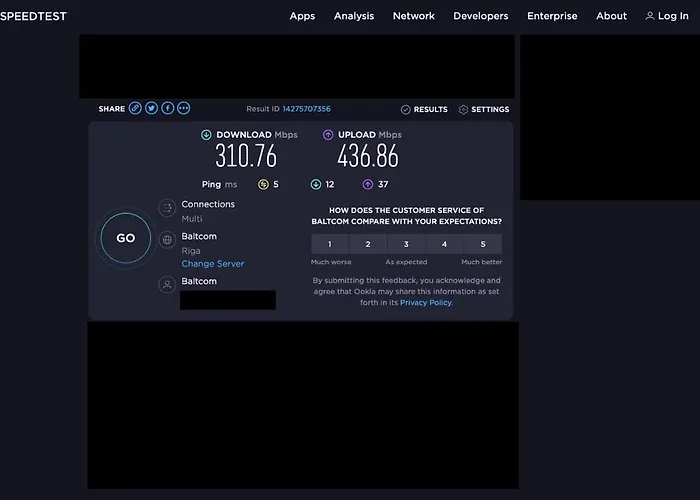700x500 pixels.
Task: Click the download arrow icon beside DOWNLOAD
Action: (207, 135)
